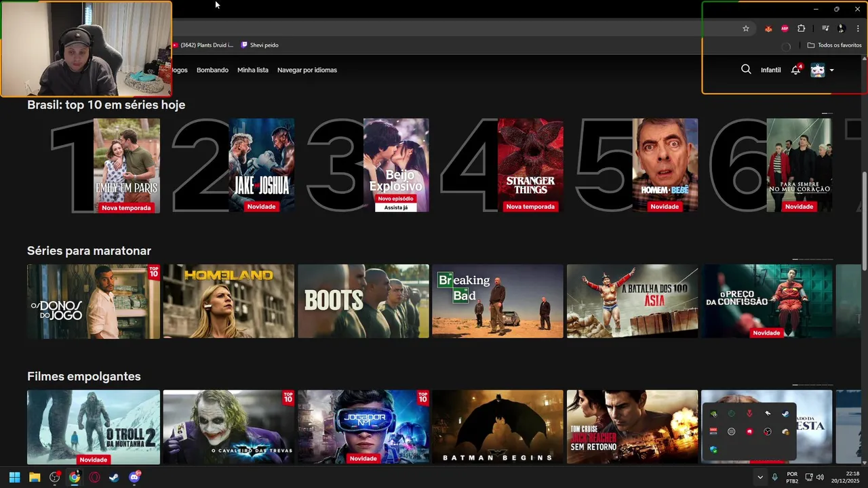Image resolution: width=868 pixels, height=488 pixels.
Task: Open Steam from taskbar
Action: tap(114, 477)
